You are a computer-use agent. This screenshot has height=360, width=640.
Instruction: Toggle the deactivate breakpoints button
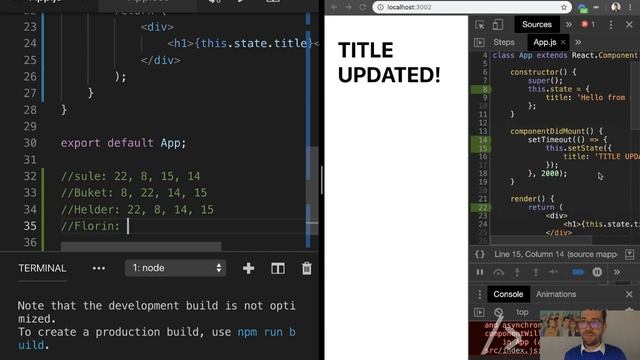point(578,272)
